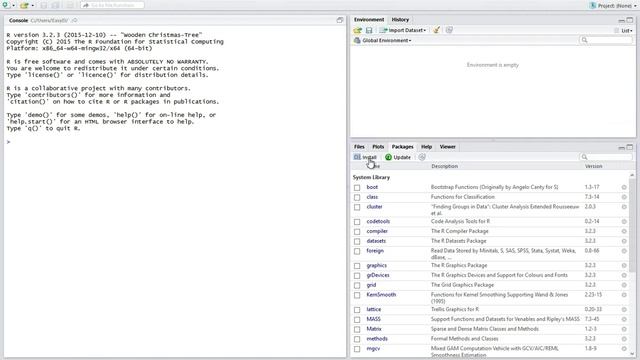This screenshot has width=640, height=360.
Task: Switch to the History tab
Action: [x=400, y=20]
